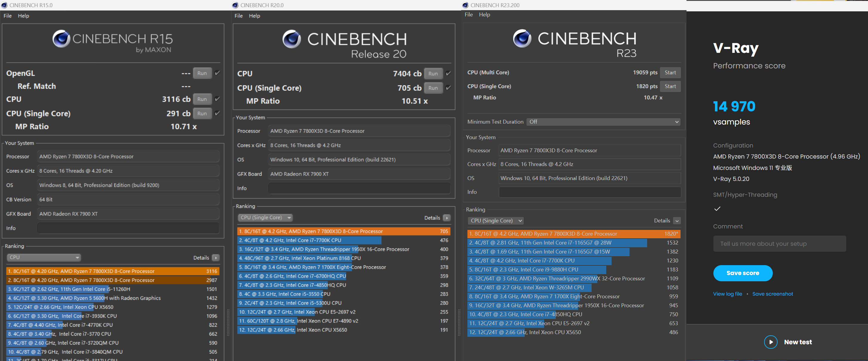868x361 pixels.
Task: Click the Cinebench R20.0 title bar logo icon
Action: pos(235,5)
